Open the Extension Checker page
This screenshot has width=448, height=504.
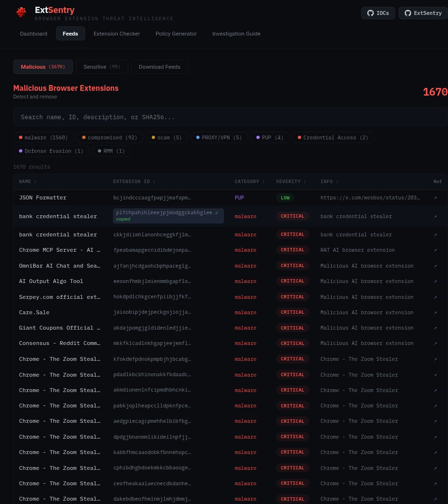coord(117,34)
